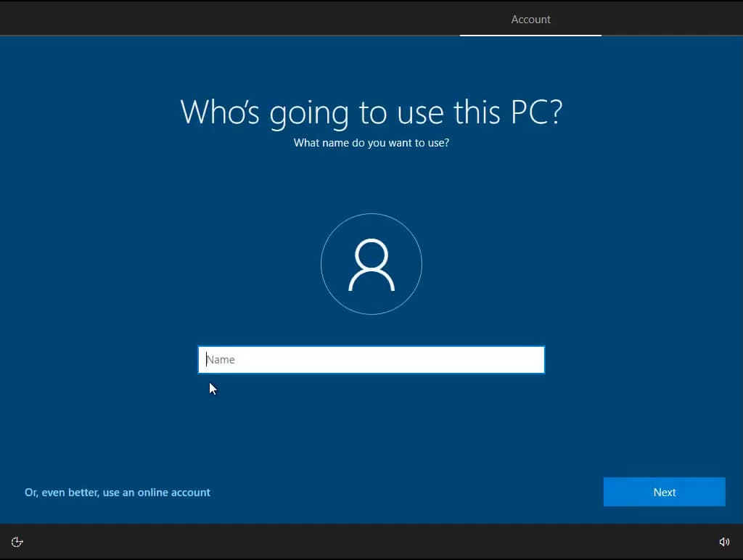Click the 'Who's going to use this PC?' heading
The image size is (743, 560).
click(x=371, y=112)
